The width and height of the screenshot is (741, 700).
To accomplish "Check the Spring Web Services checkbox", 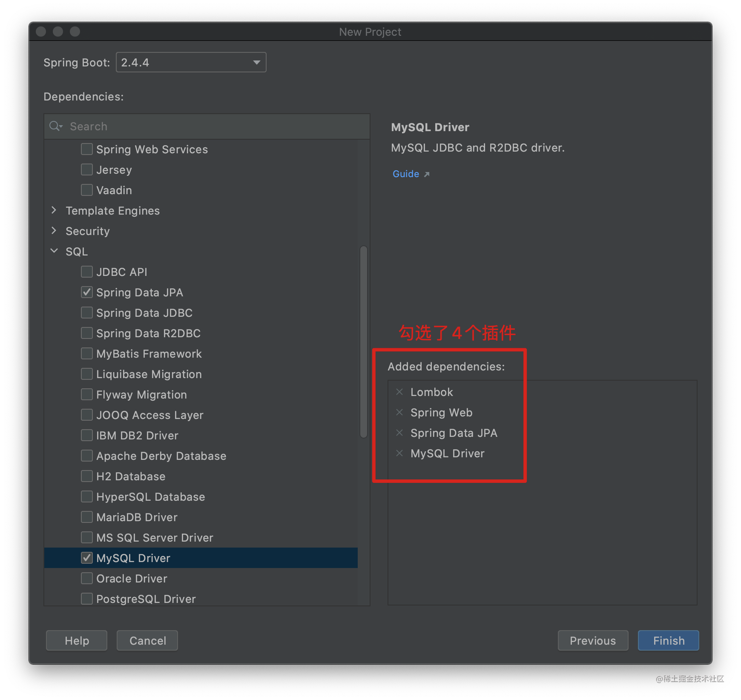I will [87, 149].
